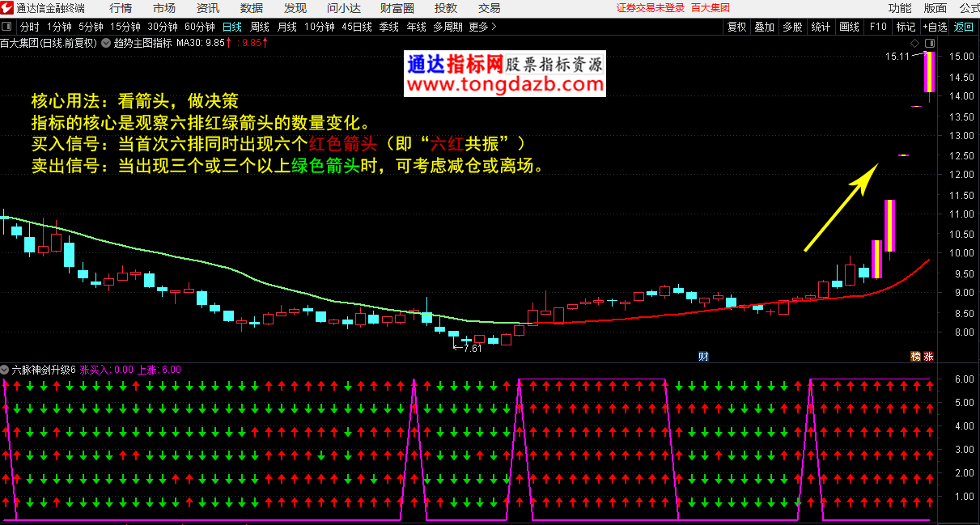Switch to 5分钟 period tab
This screenshot has height=525, width=980.
(x=91, y=27)
